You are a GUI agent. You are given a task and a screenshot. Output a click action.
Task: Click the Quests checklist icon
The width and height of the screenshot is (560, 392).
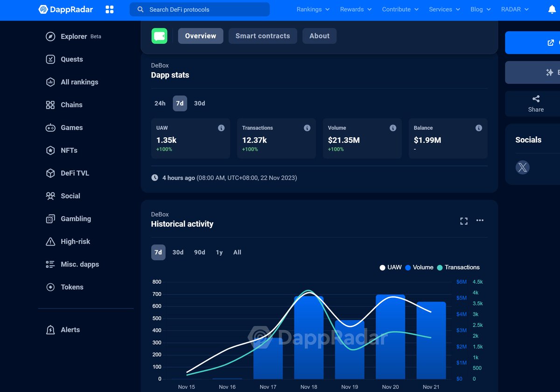pos(50,59)
